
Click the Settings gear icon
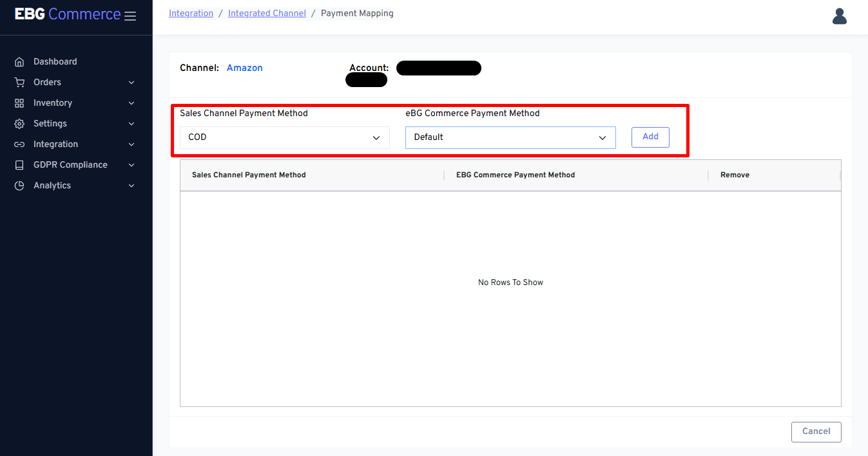[19, 124]
